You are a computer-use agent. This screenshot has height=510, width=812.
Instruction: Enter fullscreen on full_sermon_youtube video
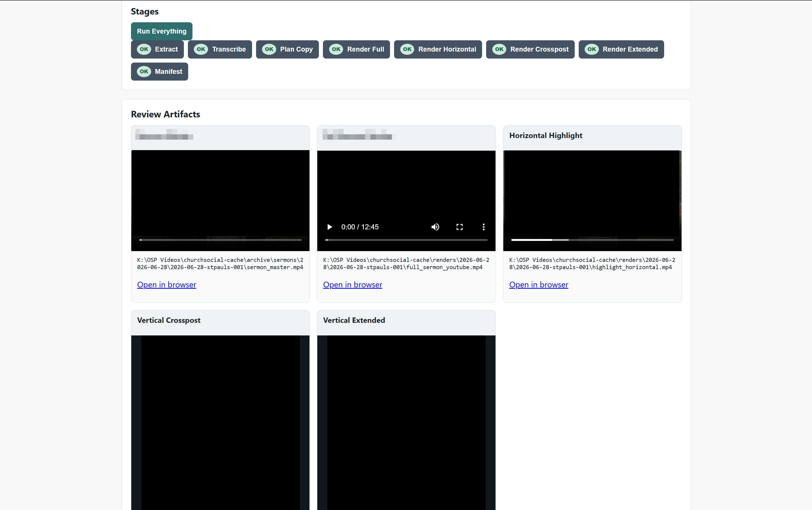pos(460,227)
